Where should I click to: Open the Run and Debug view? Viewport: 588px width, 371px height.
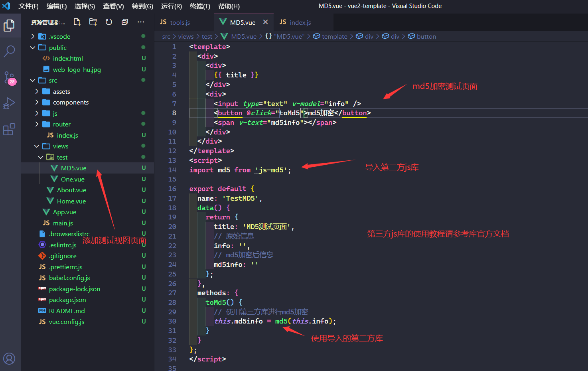coord(9,104)
